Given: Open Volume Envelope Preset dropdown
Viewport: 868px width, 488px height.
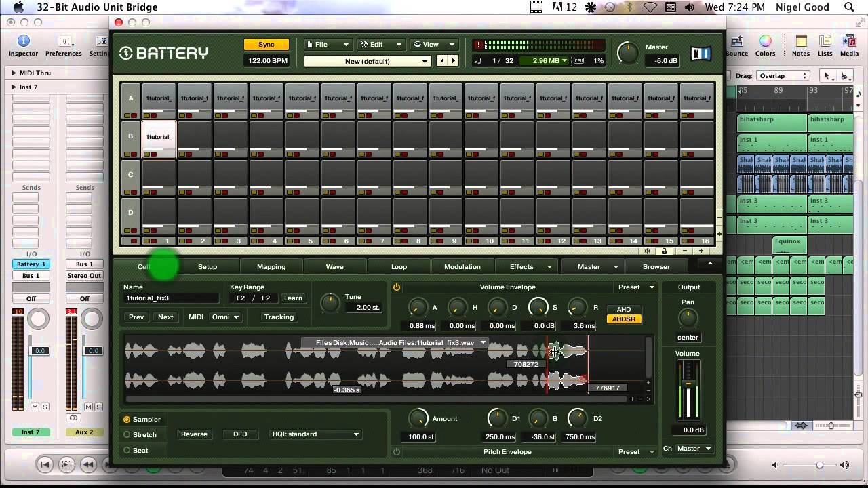Looking at the screenshot, I should [x=635, y=287].
